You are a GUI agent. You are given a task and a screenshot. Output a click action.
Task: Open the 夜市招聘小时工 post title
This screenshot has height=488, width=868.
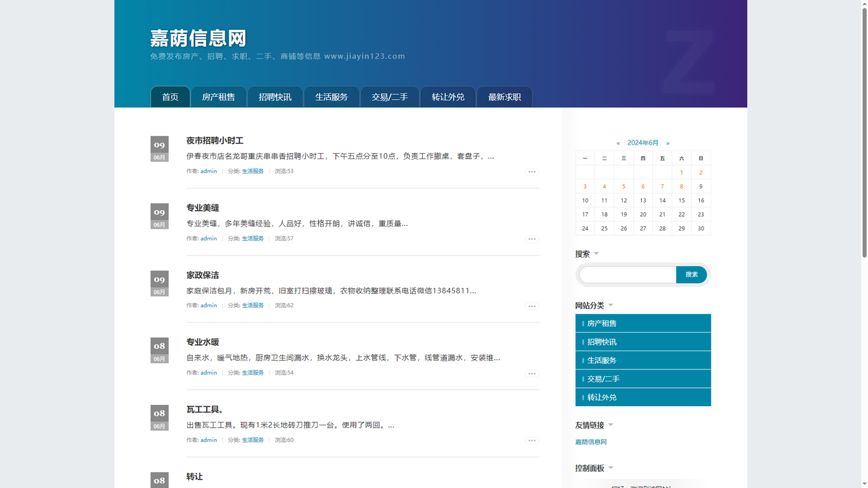[x=215, y=140]
